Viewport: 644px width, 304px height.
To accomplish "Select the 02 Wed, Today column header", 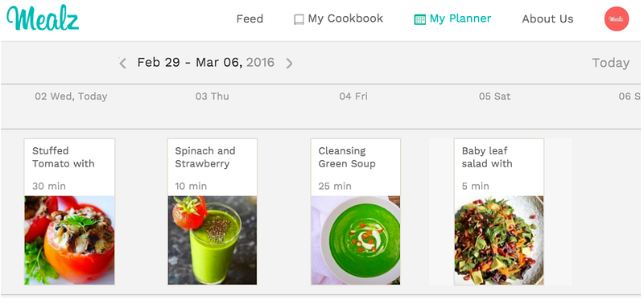I will tap(71, 97).
